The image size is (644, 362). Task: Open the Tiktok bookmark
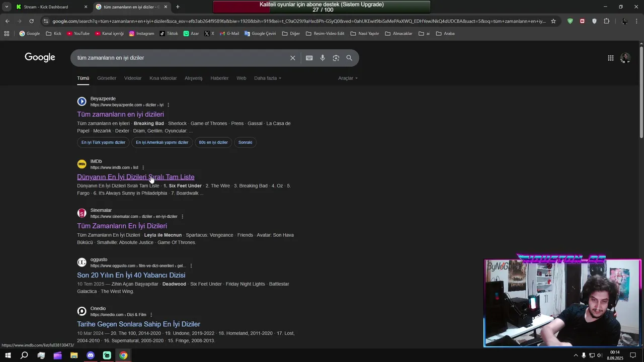point(169,34)
